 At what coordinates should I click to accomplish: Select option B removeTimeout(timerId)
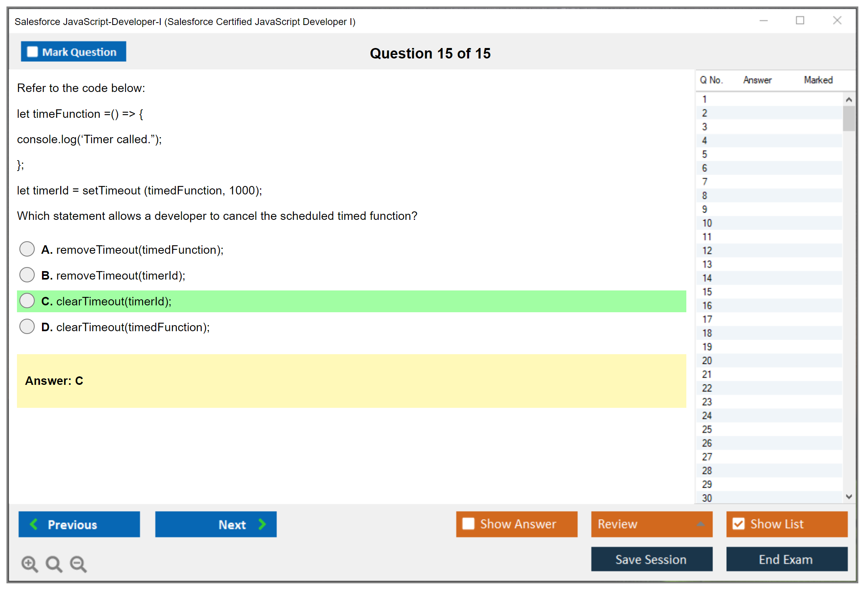tap(27, 275)
